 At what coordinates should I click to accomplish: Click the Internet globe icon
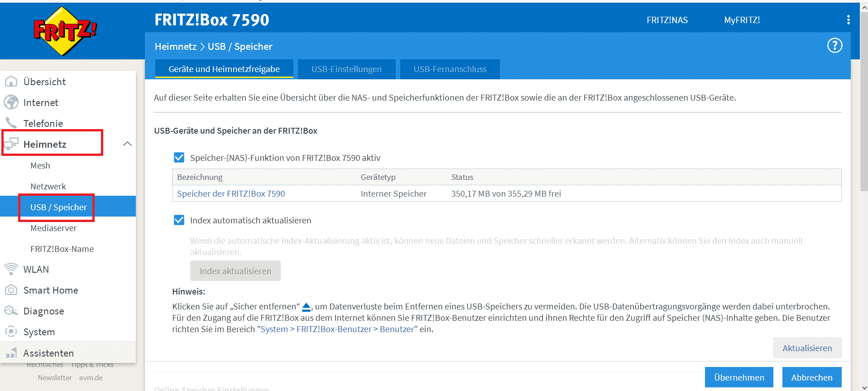(11, 102)
